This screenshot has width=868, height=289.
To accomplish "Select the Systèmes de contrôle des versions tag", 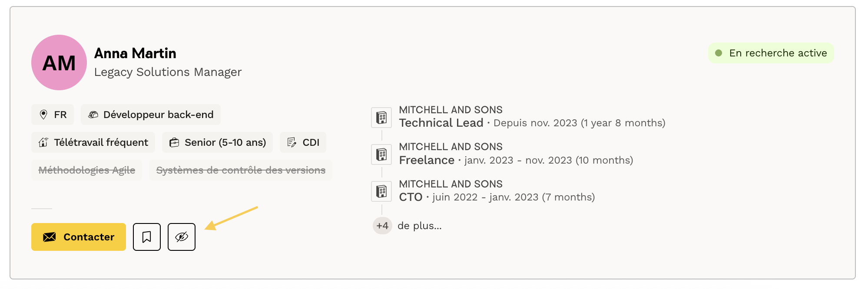I will point(241,170).
